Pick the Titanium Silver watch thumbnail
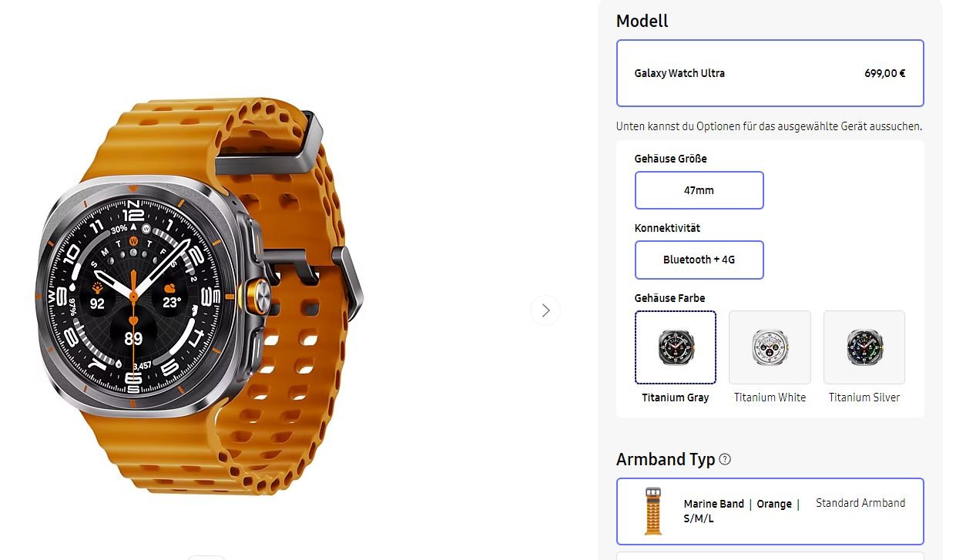956x560 pixels. pyautogui.click(x=864, y=347)
